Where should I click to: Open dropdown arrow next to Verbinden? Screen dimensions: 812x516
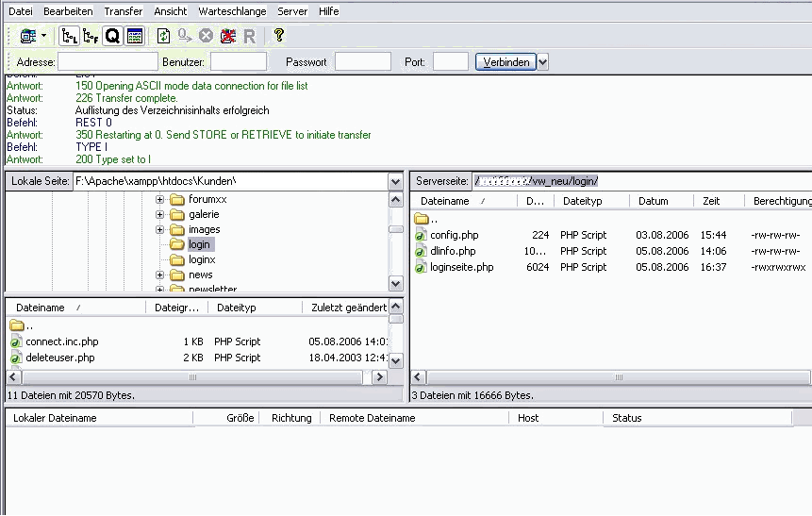pos(543,62)
